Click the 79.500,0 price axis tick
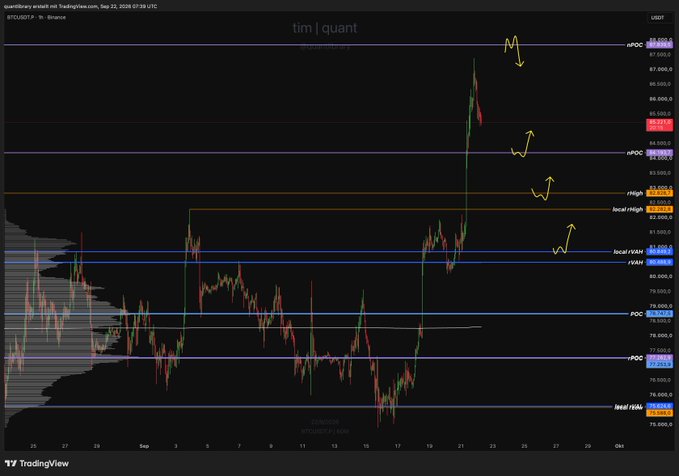Image resolution: width=679 pixels, height=476 pixels. pyautogui.click(x=660, y=291)
